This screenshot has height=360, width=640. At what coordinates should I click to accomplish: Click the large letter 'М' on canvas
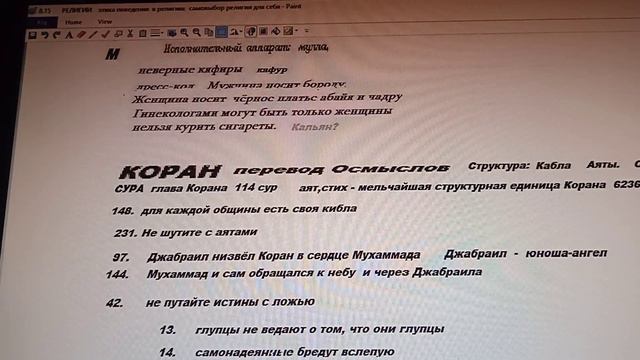pos(112,54)
